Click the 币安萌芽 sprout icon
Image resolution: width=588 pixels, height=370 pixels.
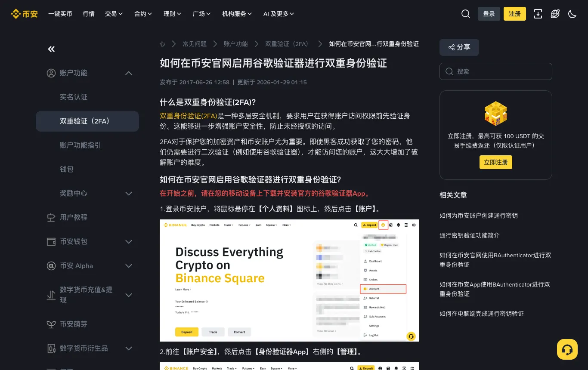click(x=51, y=324)
